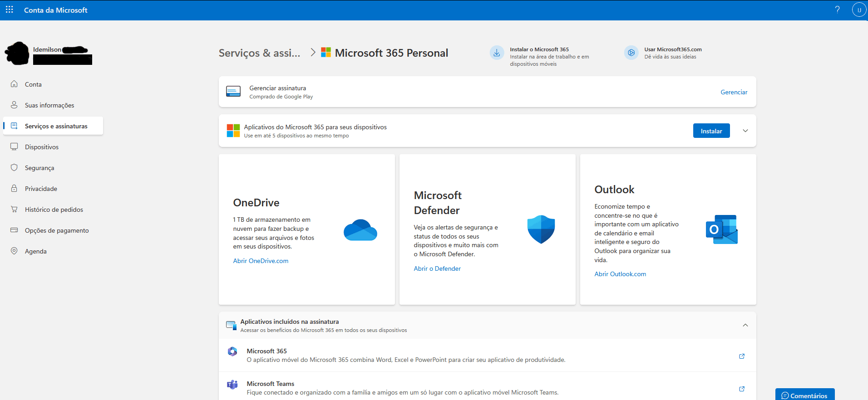Screen dimensions: 868x400
Task: Click the Histórico de pedidos cart icon
Action: pos(14,209)
